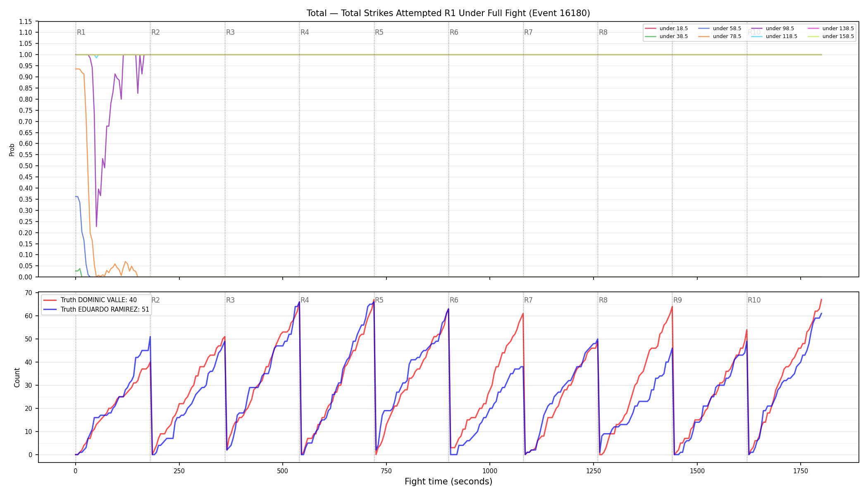Click the R2 marker in the count chart
The image size is (868, 496).
pos(155,300)
